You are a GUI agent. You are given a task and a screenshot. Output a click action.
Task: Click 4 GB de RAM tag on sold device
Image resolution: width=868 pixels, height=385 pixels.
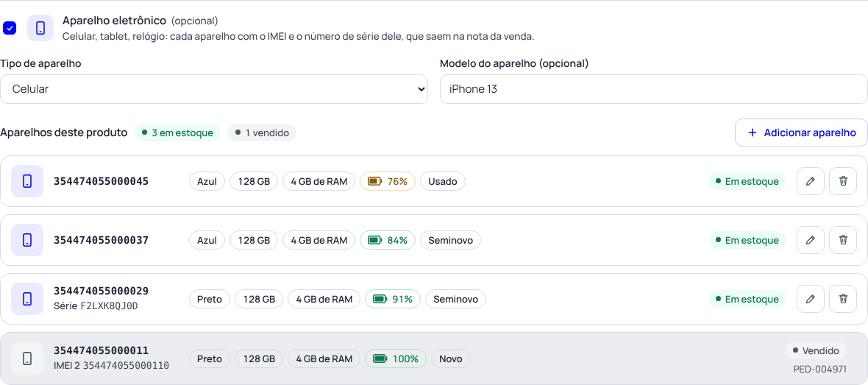coord(324,358)
